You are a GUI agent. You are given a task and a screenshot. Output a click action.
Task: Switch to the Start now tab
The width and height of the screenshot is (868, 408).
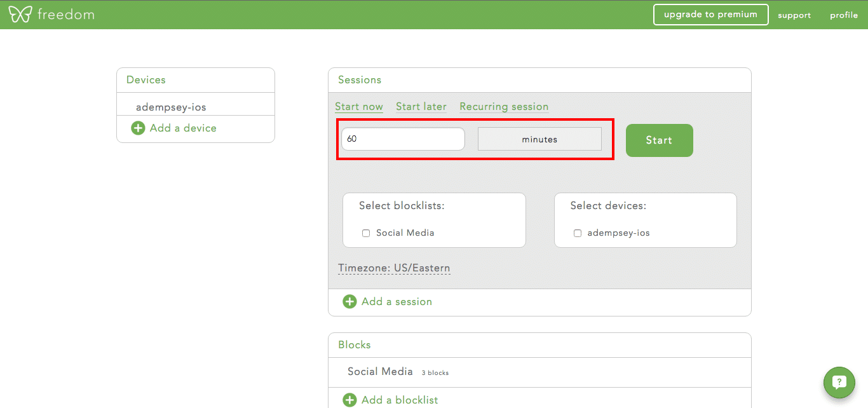(x=359, y=107)
